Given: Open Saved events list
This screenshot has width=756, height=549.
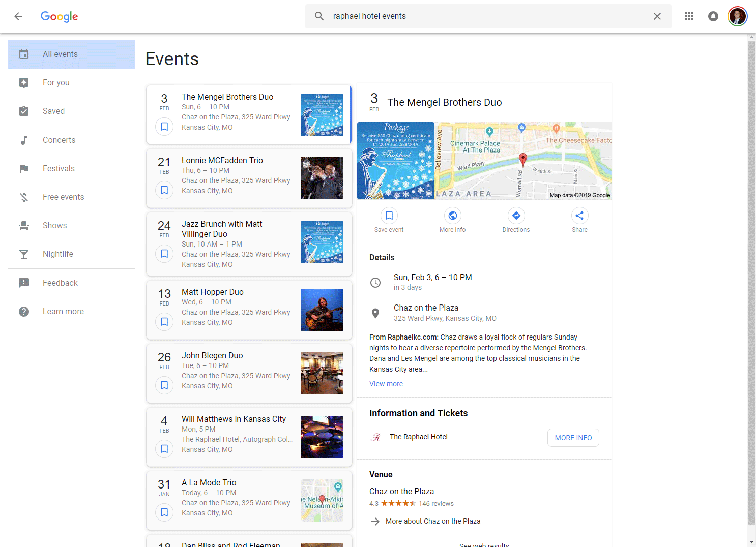Looking at the screenshot, I should click(x=71, y=111).
